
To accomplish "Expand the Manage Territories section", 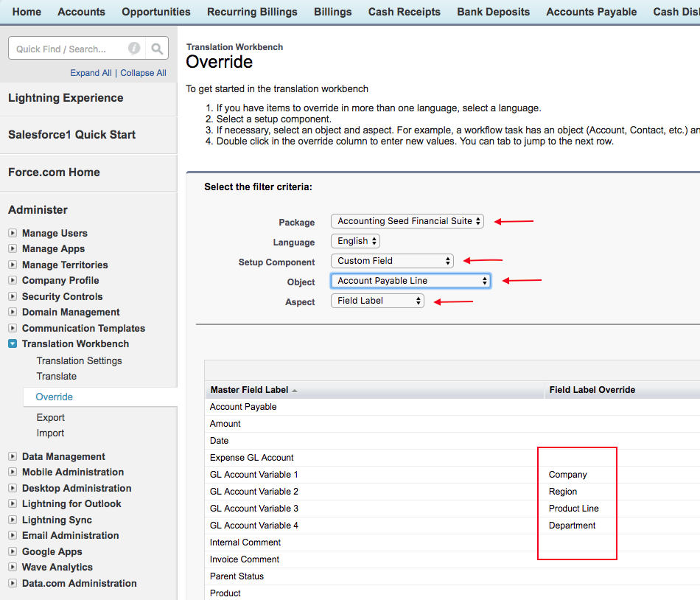I will coord(13,265).
